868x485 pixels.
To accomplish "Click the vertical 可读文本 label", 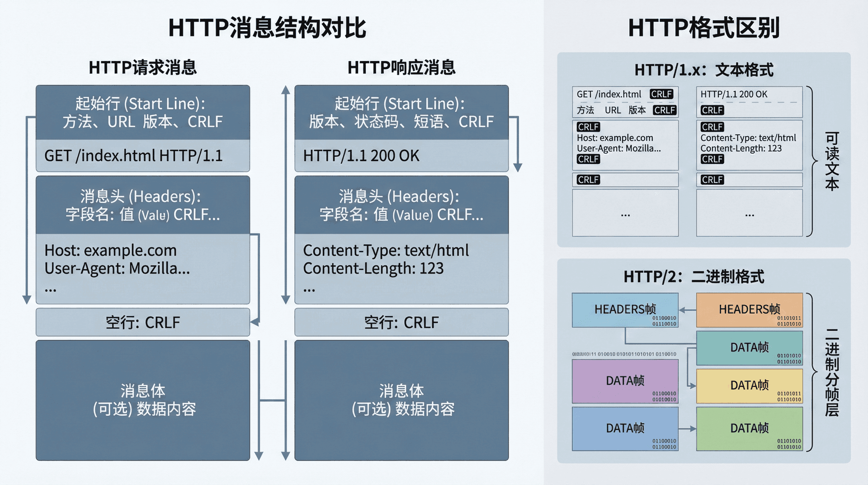I will click(832, 161).
